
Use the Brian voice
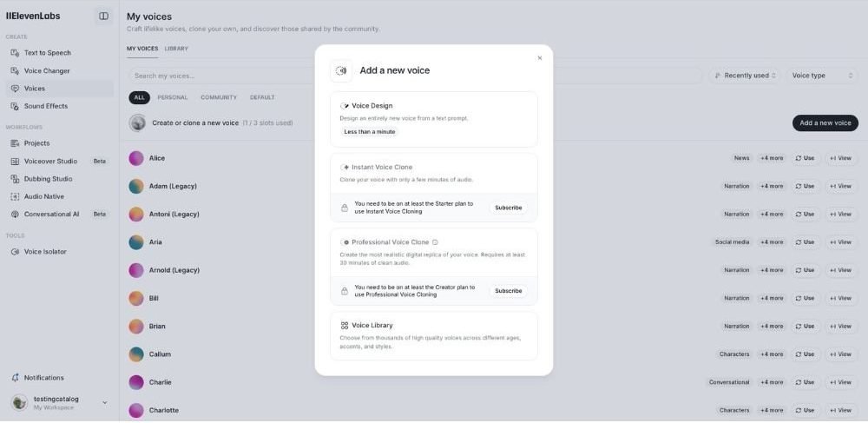click(806, 327)
